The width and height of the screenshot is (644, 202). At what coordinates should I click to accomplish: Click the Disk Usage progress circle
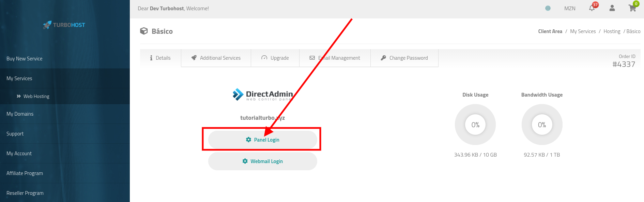pyautogui.click(x=475, y=125)
